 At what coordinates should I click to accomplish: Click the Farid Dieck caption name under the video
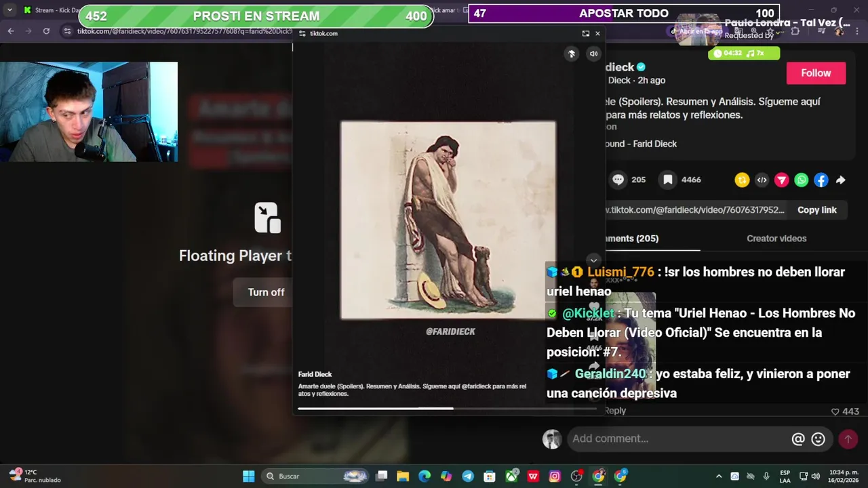[315, 374]
